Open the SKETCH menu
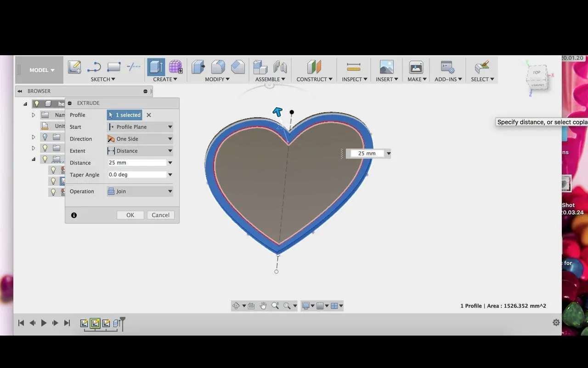The height and width of the screenshot is (368, 588). point(103,79)
